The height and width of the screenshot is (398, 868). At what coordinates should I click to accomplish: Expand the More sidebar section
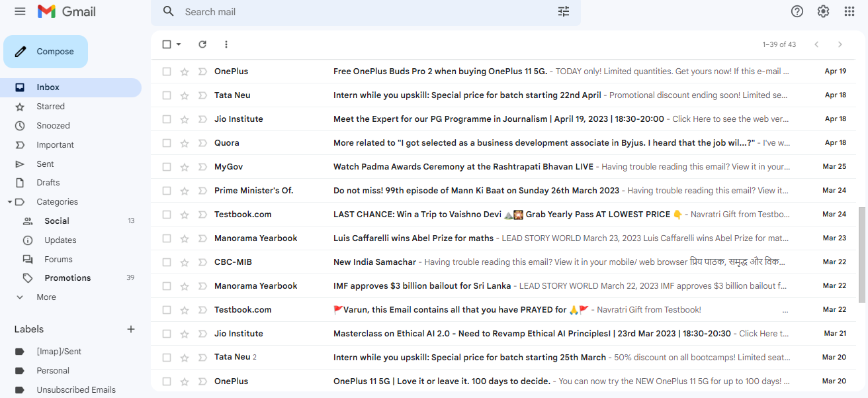[46, 297]
